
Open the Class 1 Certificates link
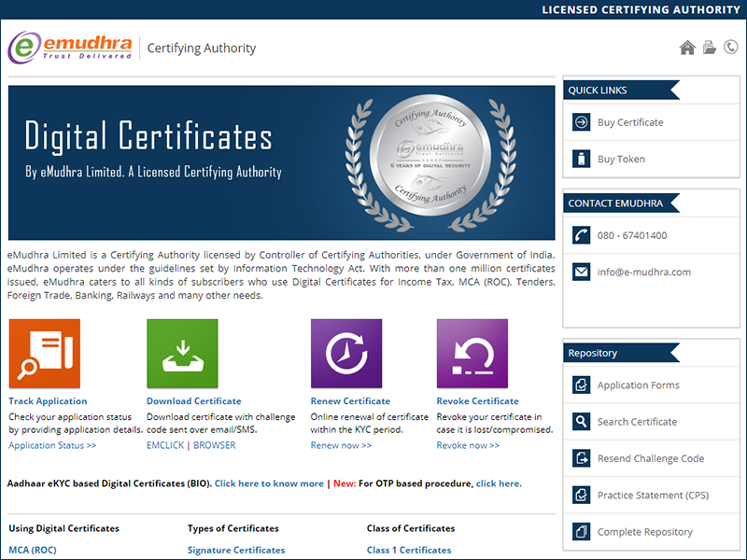click(x=409, y=550)
